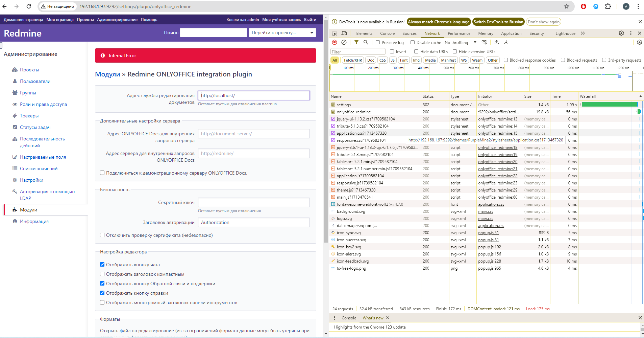The height and width of the screenshot is (338, 644).
Task: Click Switch DevTools to Russian button
Action: pyautogui.click(x=498, y=22)
